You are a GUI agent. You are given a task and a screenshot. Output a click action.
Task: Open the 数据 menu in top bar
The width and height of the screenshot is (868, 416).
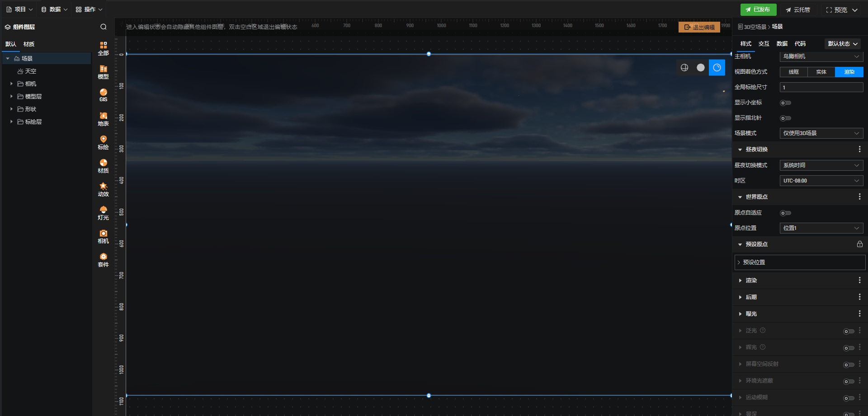tap(54, 9)
